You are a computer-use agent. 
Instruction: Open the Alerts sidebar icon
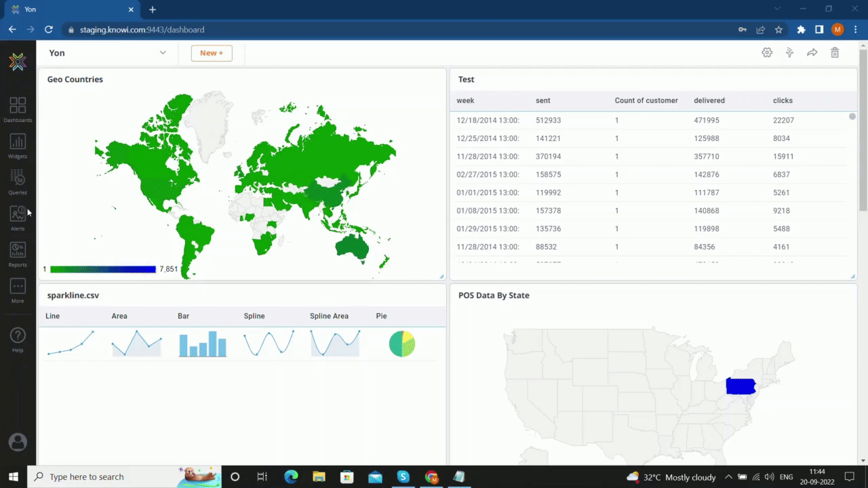(18, 216)
